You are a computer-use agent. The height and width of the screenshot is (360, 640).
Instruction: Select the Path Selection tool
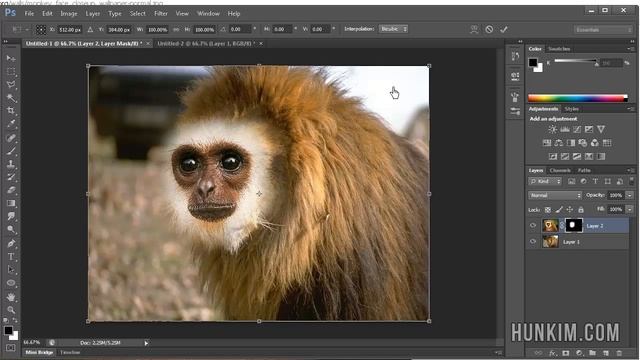[x=11, y=270]
